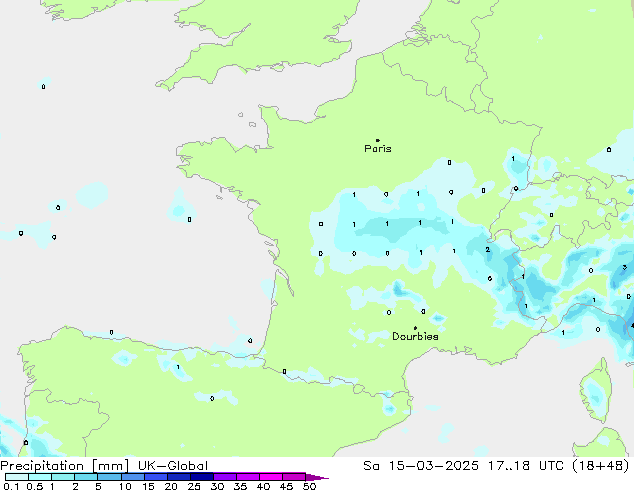Select the Paris location dot marker
Viewport: 634px width, 490px height.
[378, 140]
